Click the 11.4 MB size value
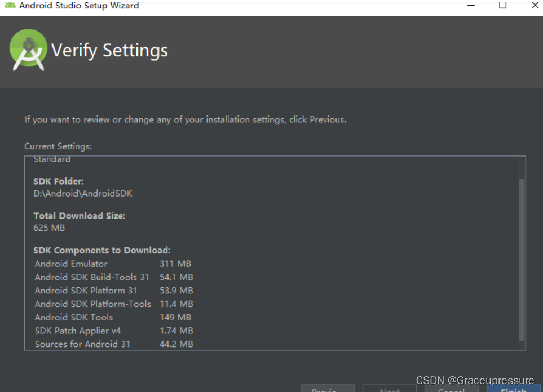 pyautogui.click(x=176, y=304)
